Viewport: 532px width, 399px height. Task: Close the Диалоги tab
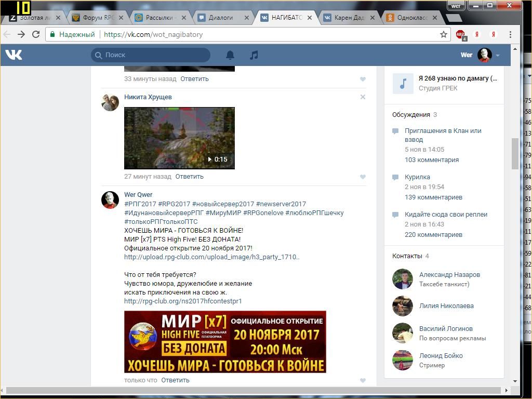click(247, 18)
